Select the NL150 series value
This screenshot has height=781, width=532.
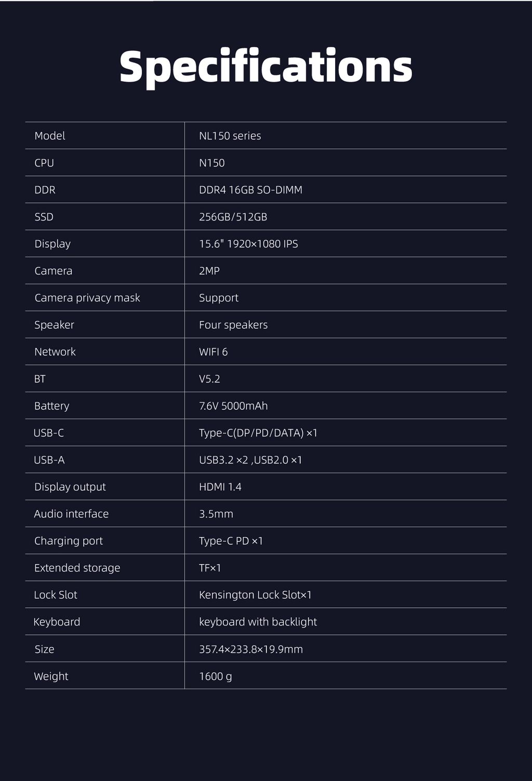pyautogui.click(x=230, y=136)
